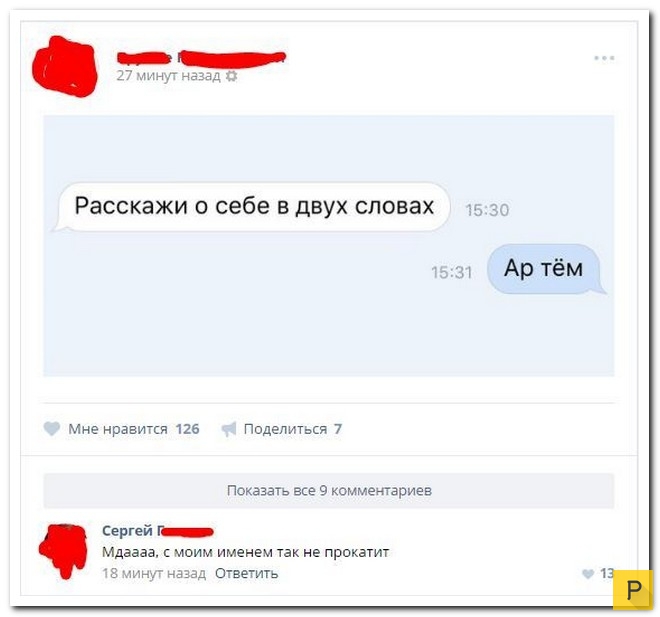The width and height of the screenshot is (660, 617).
Task: Open the attached chat screenshot image
Action: point(329,245)
